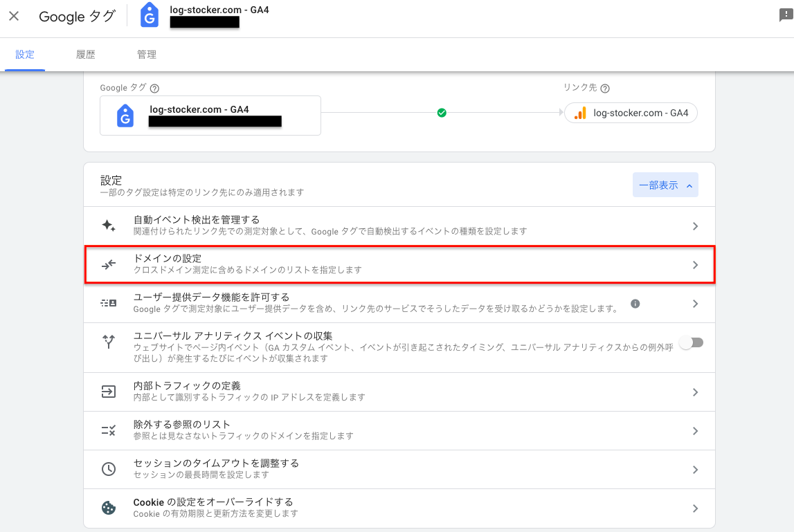This screenshot has height=532, width=794.
Task: Click the user data icon for ユーザー提供データ
Action: pyautogui.click(x=109, y=303)
